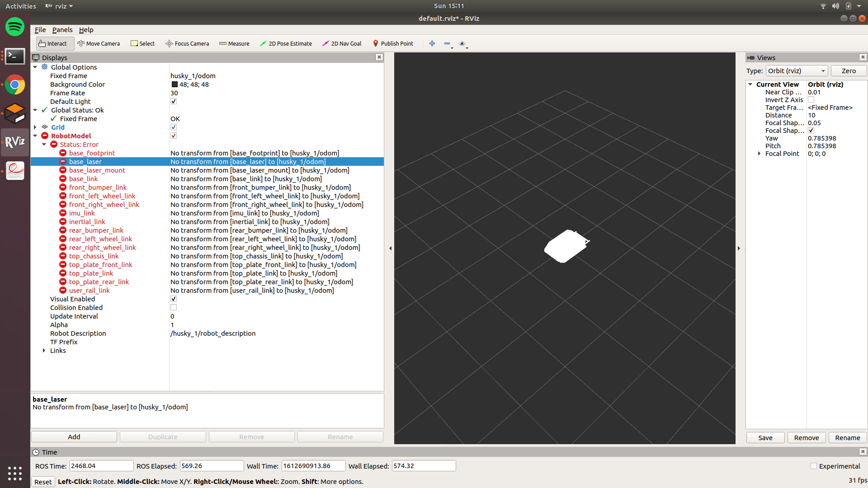
Task: Click the Reset time button
Action: (43, 482)
